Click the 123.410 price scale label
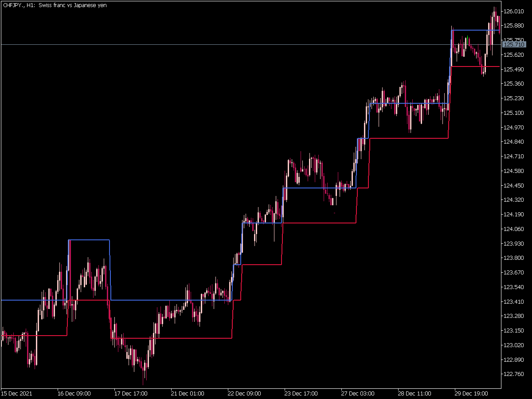The width and height of the screenshot is (532, 399). (x=514, y=301)
